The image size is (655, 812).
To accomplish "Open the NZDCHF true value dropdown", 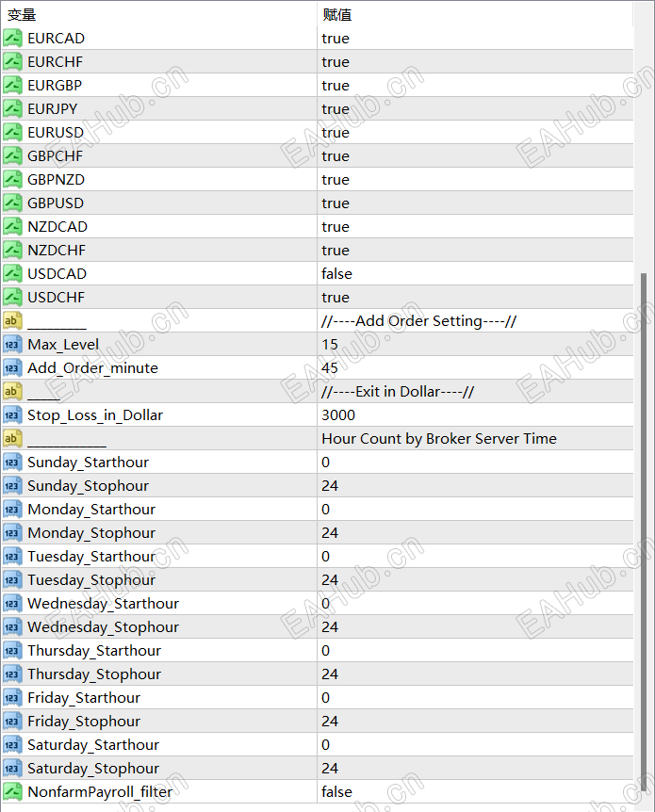I will pyautogui.click(x=475, y=251).
